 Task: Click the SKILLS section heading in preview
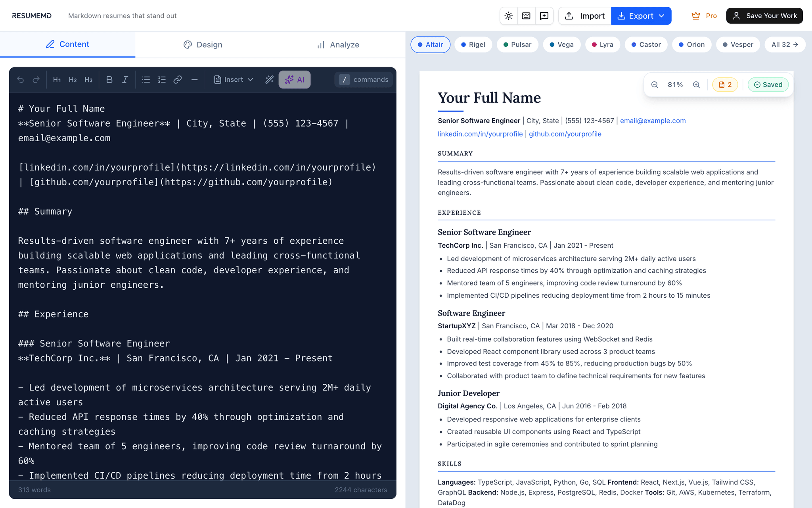(x=450, y=464)
